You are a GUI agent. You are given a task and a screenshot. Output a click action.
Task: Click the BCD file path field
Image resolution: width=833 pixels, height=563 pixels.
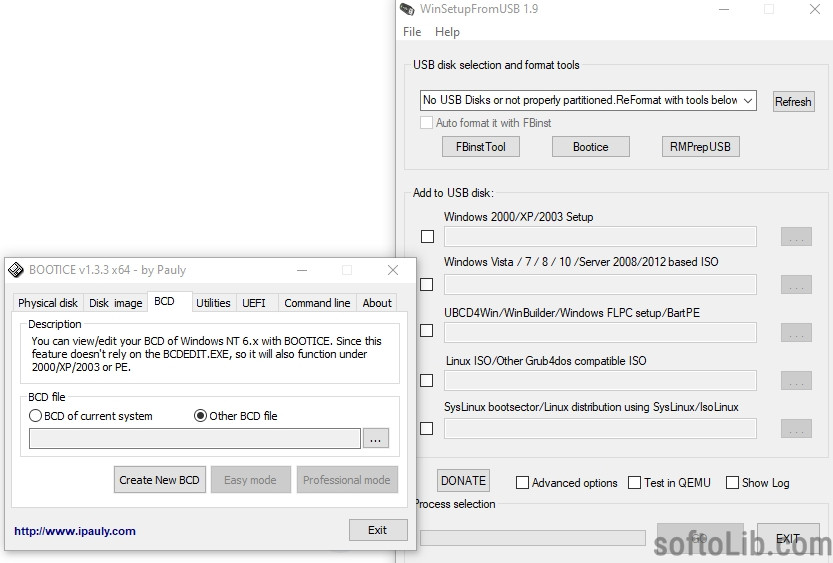[x=195, y=439]
